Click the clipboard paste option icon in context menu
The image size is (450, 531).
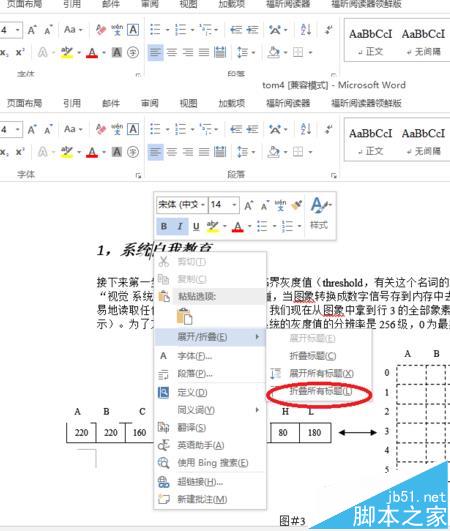click(x=184, y=317)
